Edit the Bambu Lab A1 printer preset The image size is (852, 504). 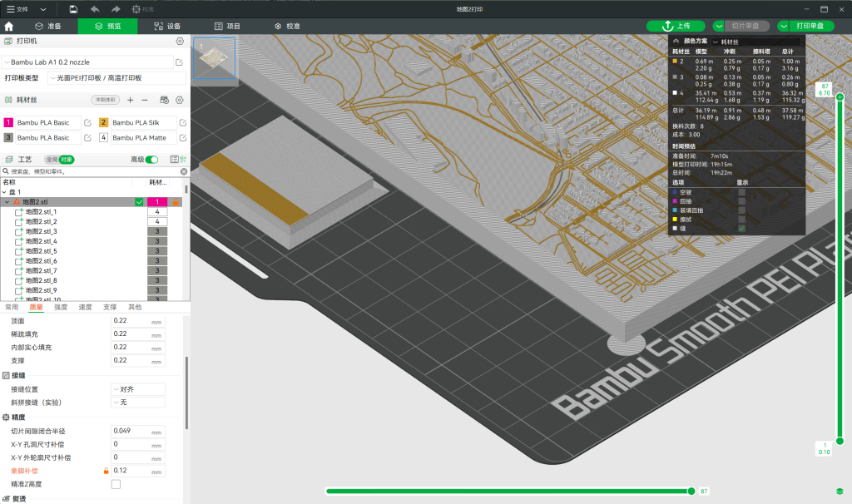click(179, 62)
